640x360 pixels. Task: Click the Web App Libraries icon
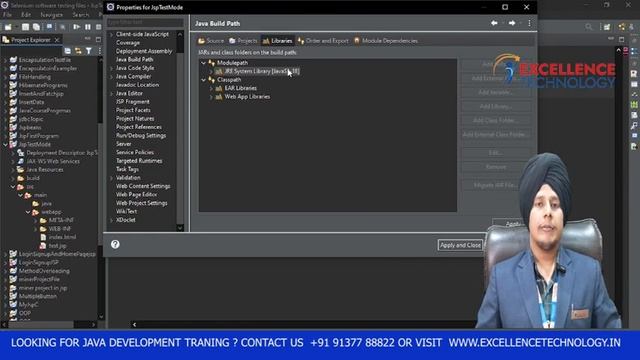tap(219, 97)
